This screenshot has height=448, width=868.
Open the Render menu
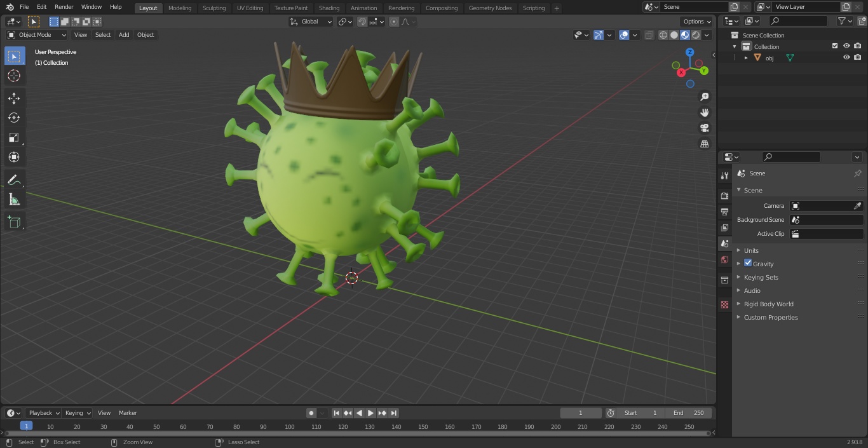(x=64, y=7)
